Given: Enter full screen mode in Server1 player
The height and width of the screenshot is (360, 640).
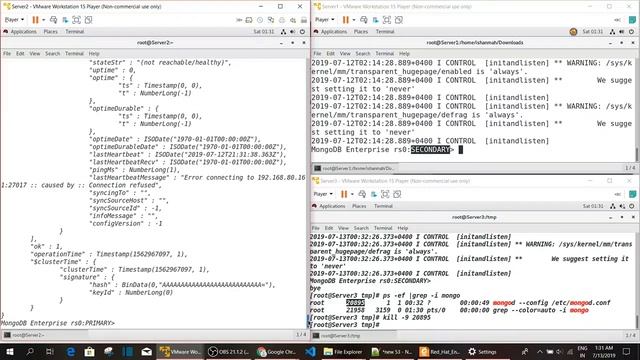Looking at the screenshot, I should coord(387,20).
